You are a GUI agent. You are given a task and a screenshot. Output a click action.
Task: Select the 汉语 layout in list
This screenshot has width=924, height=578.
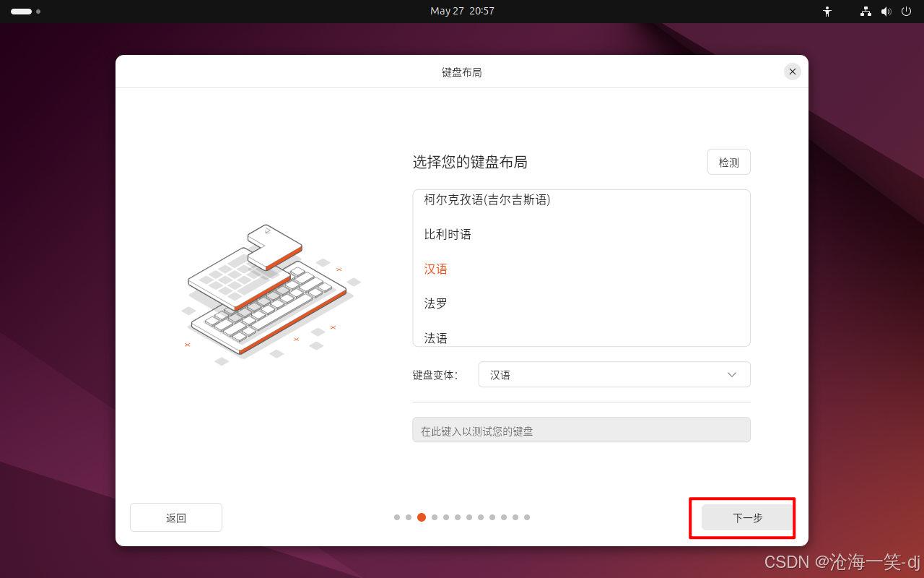581,269
